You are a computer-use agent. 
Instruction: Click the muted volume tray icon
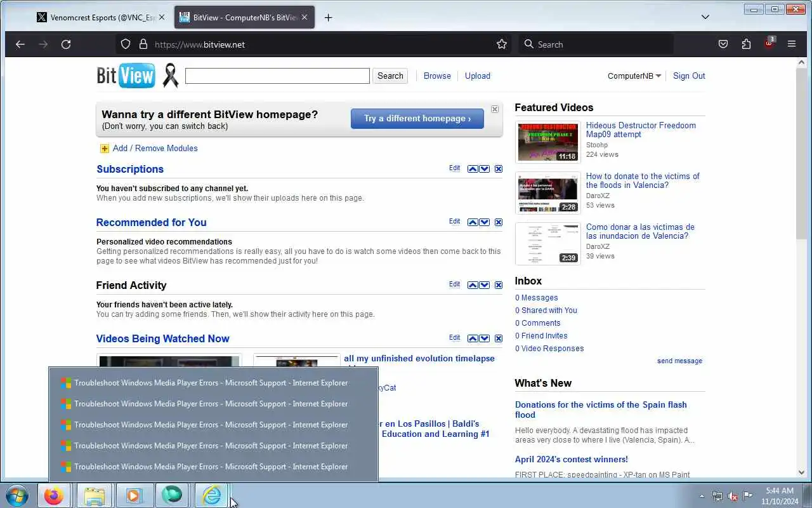(732, 496)
